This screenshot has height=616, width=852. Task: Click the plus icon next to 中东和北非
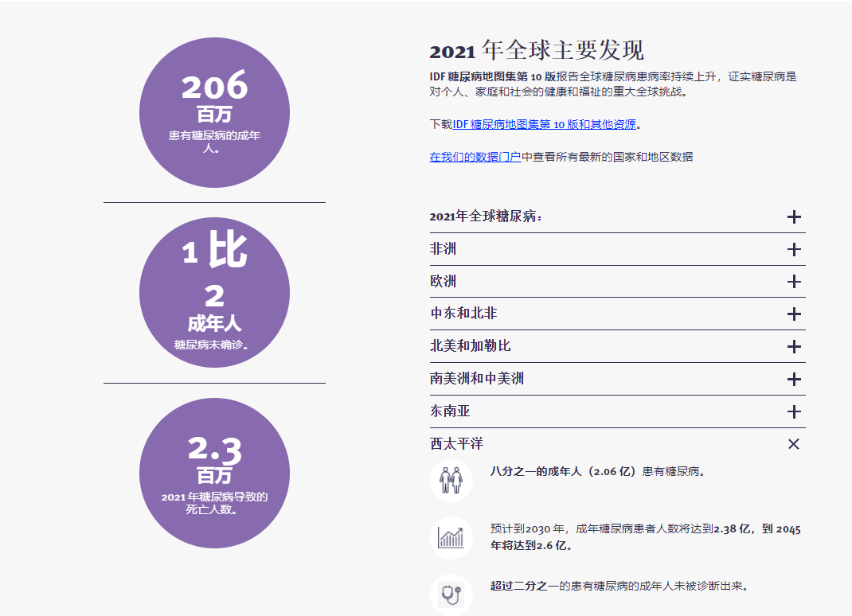point(793,314)
